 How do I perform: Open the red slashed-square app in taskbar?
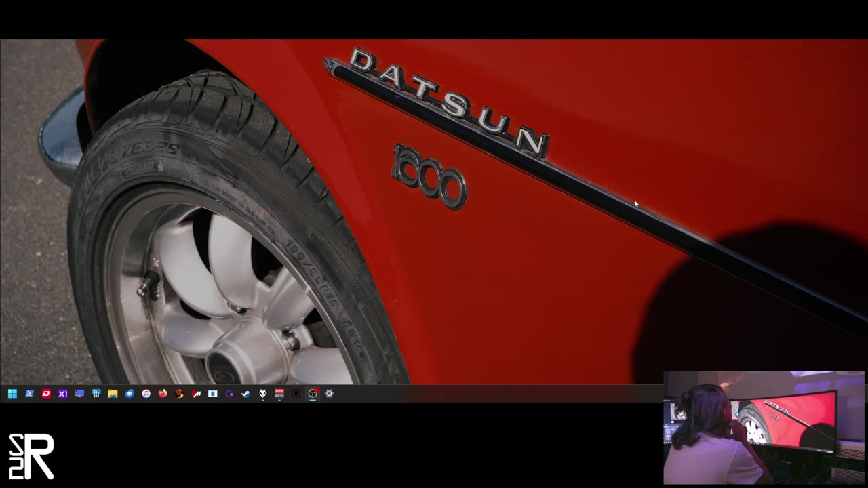[46, 393]
